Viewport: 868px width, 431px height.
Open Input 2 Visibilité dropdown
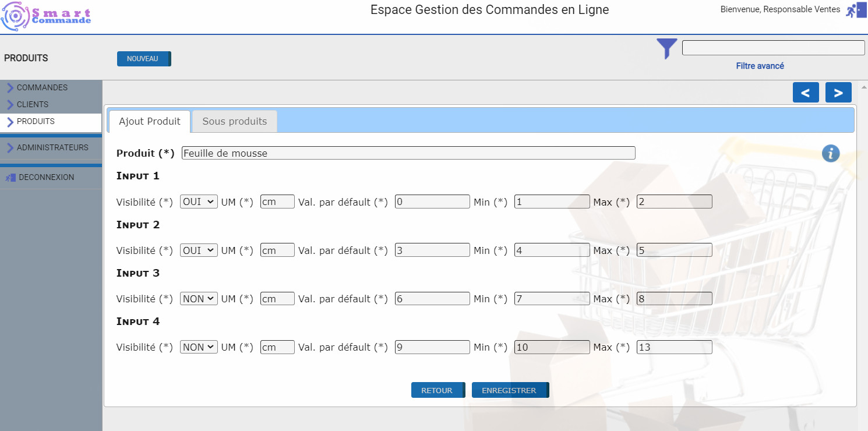coord(199,250)
